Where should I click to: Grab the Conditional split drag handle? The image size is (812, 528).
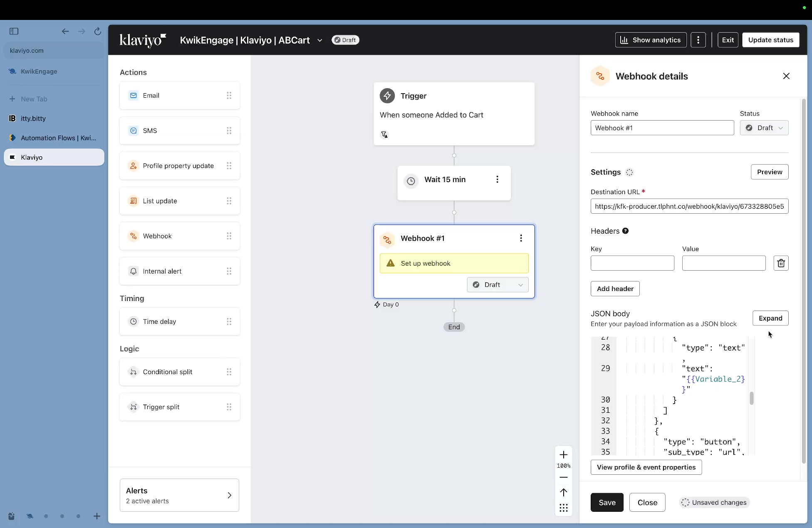229,372
